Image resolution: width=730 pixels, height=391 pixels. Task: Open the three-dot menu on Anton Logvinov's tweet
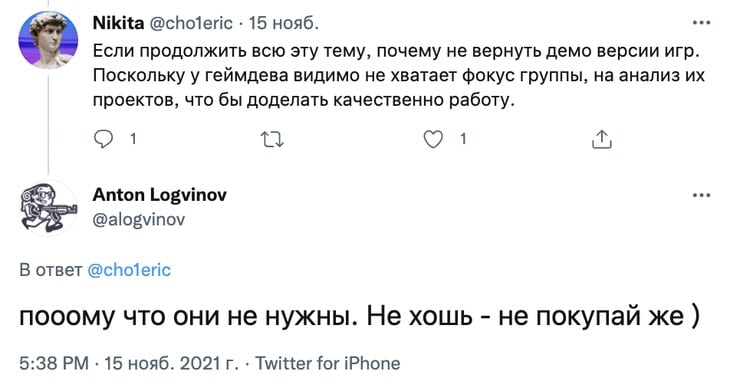pyautogui.click(x=701, y=195)
